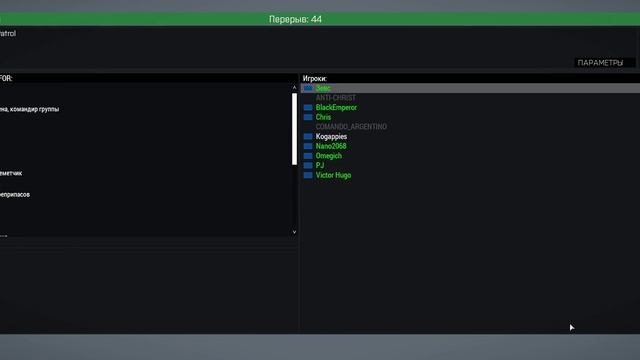Viewport: 640px width, 360px height.
Task: Click the blue flag icon beside Omegich
Action: click(x=308, y=156)
